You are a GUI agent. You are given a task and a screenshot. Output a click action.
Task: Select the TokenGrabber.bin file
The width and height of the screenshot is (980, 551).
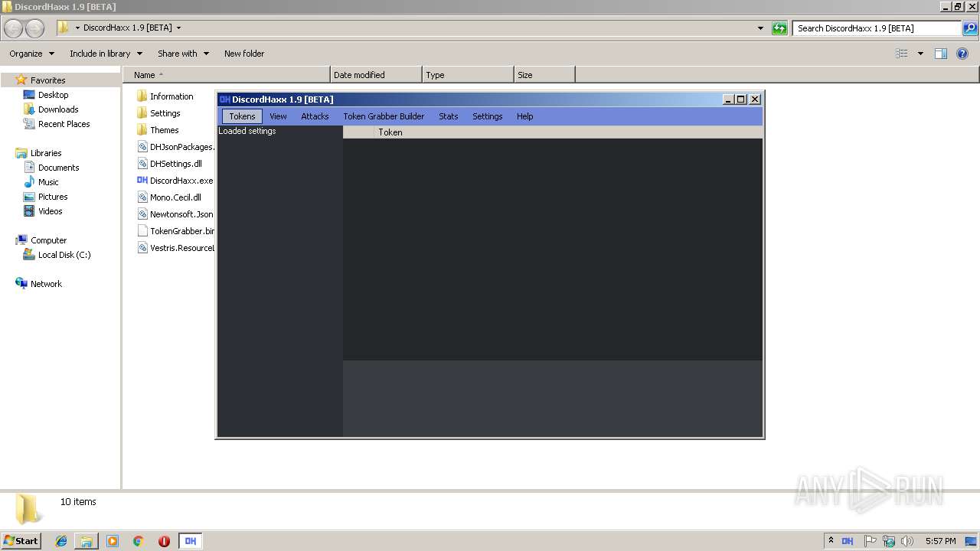pos(176,231)
